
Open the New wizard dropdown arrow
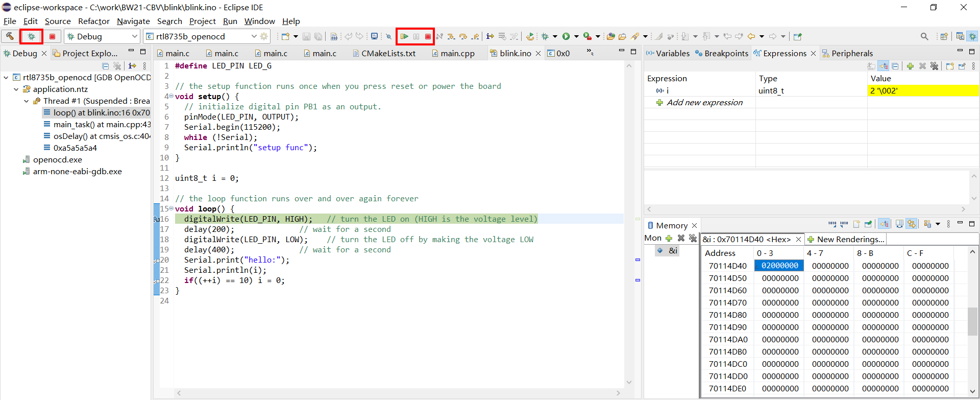296,36
